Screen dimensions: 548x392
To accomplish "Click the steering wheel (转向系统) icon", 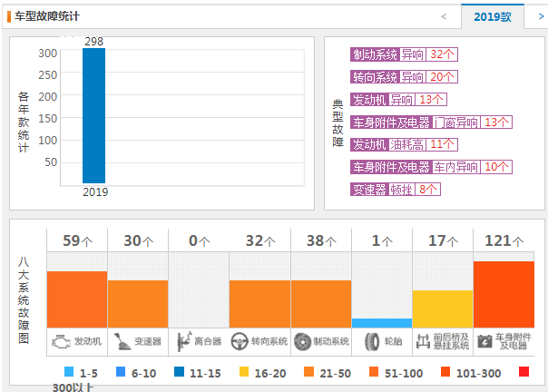I will (240, 342).
